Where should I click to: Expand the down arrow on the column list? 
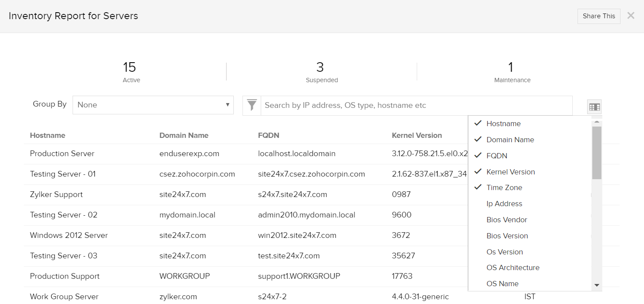tap(597, 286)
